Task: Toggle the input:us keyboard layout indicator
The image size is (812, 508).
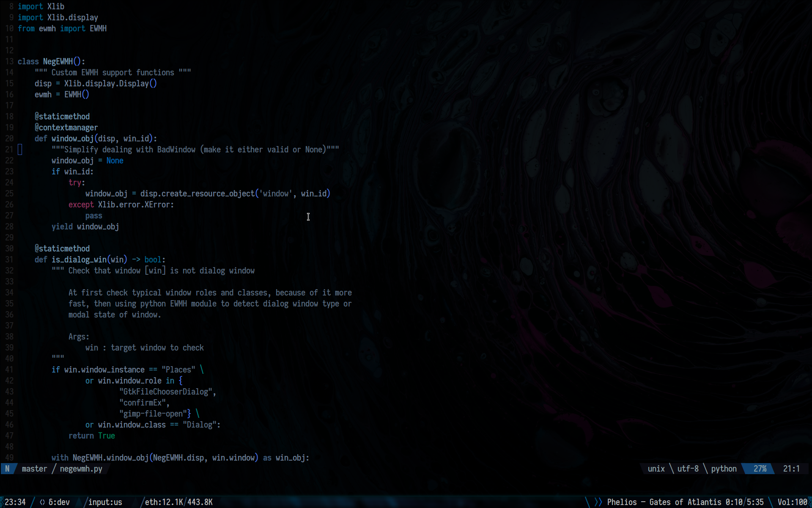Action: [105, 502]
